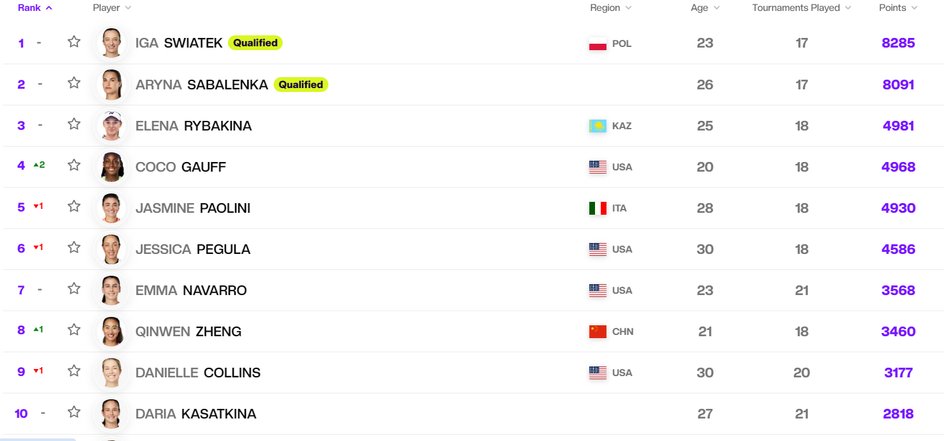Sort by the Rank column header
Screen dimensions: 944x441
(35, 8)
